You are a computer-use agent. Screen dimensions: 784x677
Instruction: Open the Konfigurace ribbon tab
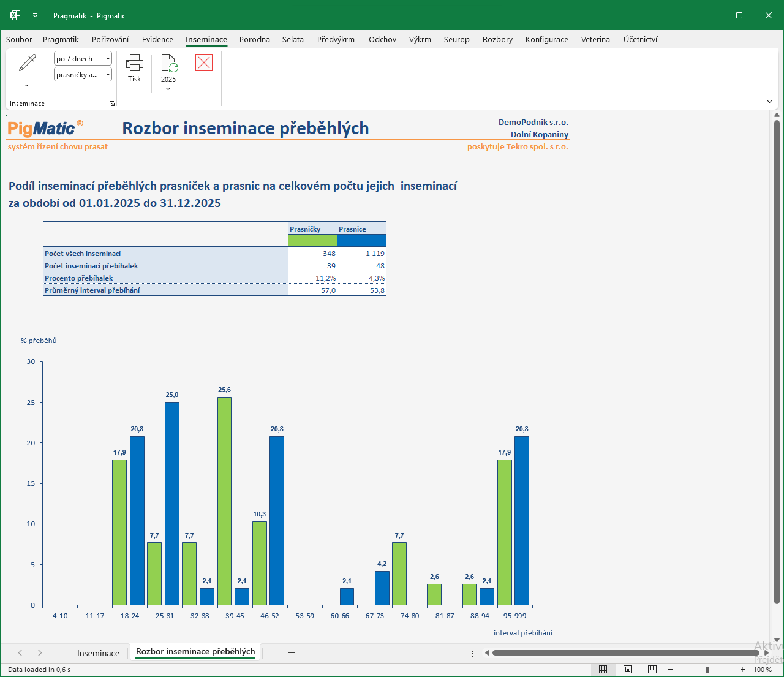[x=547, y=39]
